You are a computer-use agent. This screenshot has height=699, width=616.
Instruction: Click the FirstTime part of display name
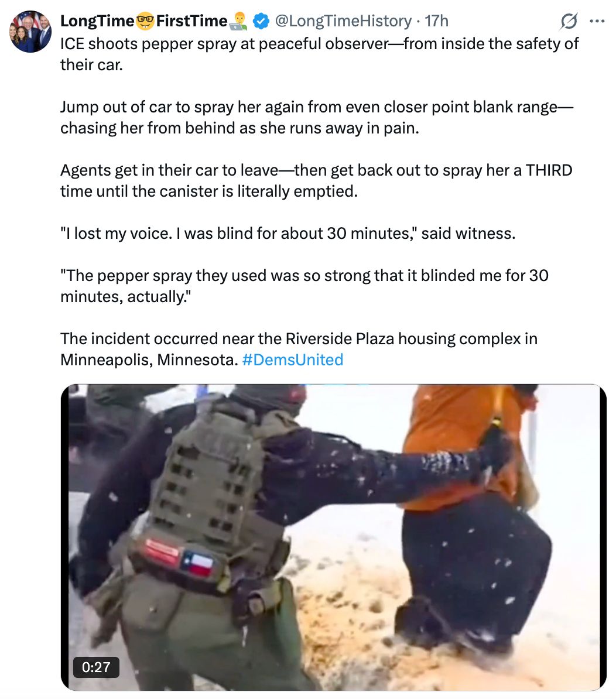pos(191,21)
